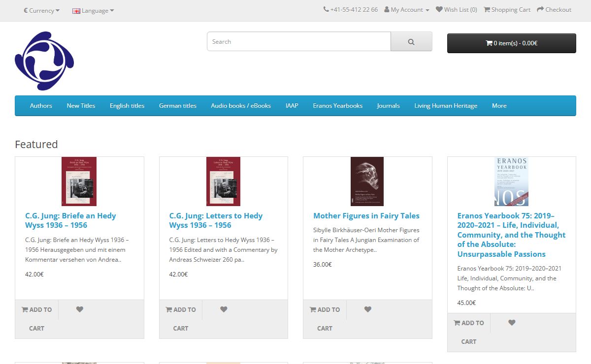Open title Eranos Yearbook 75 link

(511, 235)
